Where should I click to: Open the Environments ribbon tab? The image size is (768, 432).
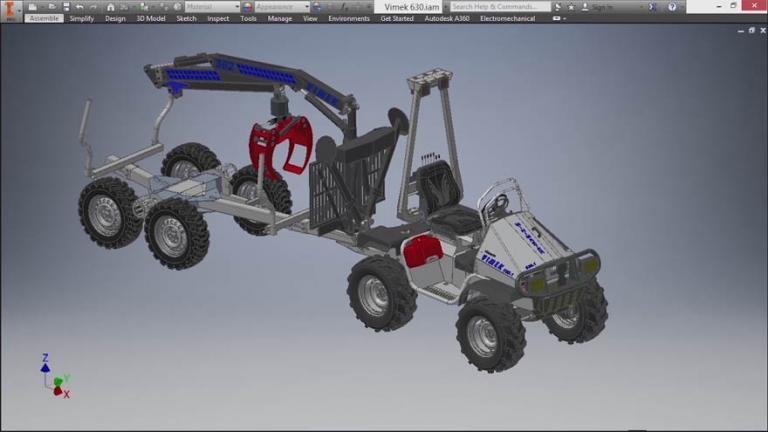coord(349,18)
